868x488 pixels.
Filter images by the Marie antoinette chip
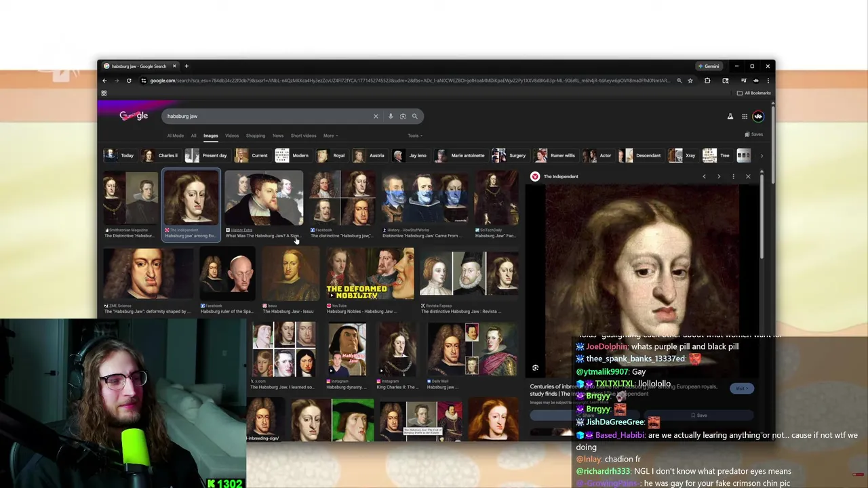tap(460, 155)
